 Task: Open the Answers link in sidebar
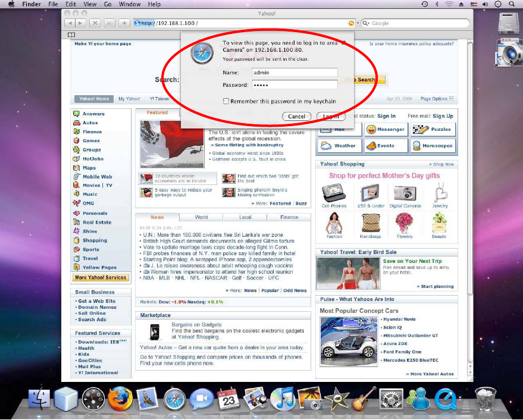point(93,114)
